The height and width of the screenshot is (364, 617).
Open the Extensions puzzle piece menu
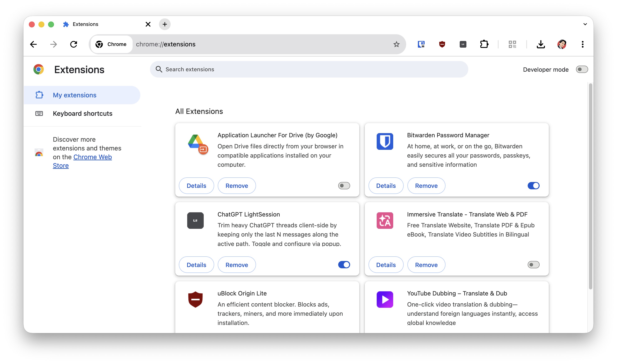(x=484, y=44)
